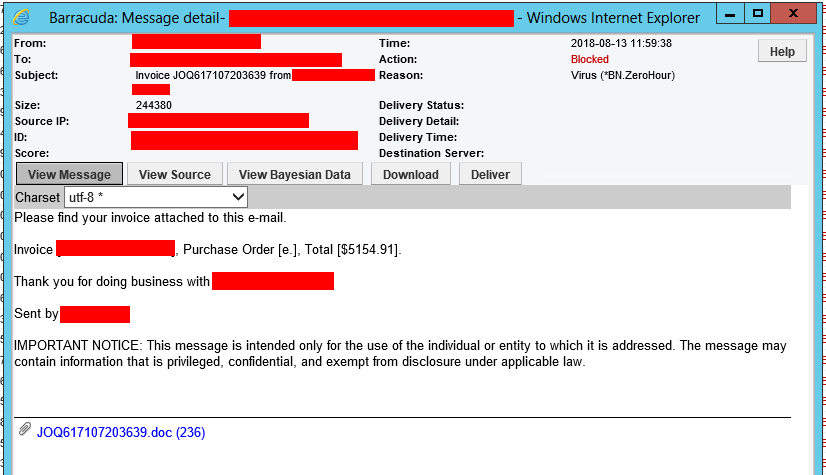Click the Deliver button
This screenshot has height=475, width=826.
[490, 174]
